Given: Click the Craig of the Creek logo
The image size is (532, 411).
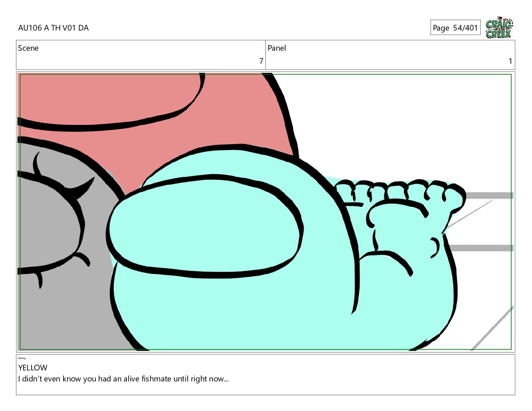Looking at the screenshot, I should point(499,27).
